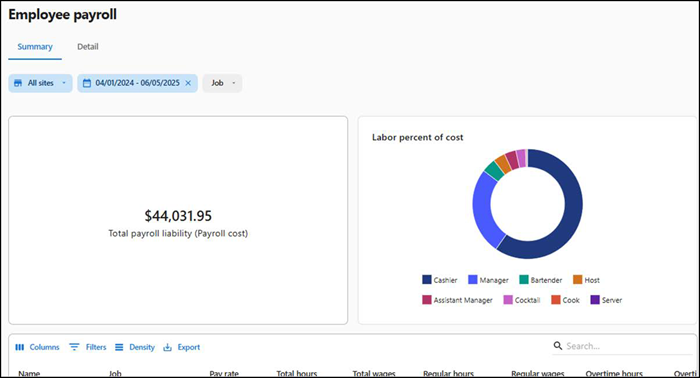Click the Filters funnel icon
This screenshot has width=700, height=378.
click(x=74, y=347)
